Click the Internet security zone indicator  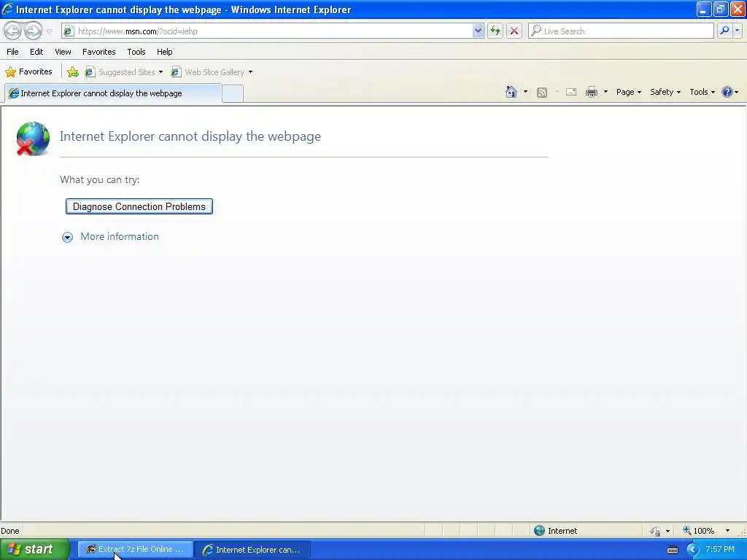coord(555,531)
